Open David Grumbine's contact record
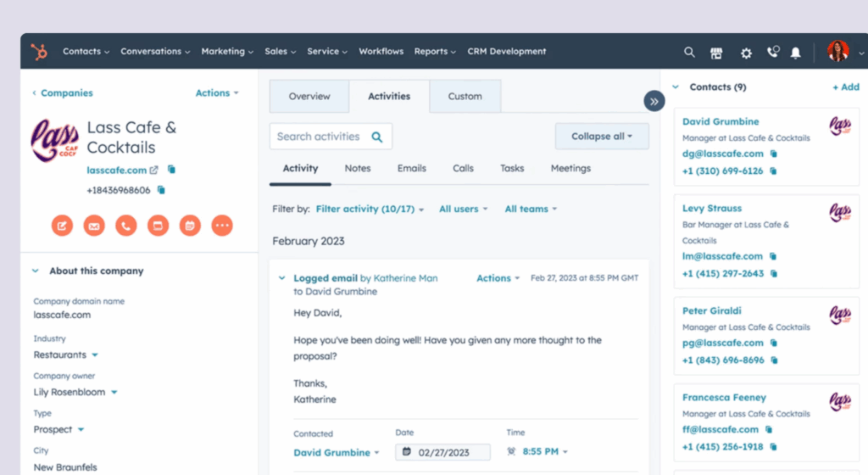This screenshot has height=475, width=868. (721, 121)
